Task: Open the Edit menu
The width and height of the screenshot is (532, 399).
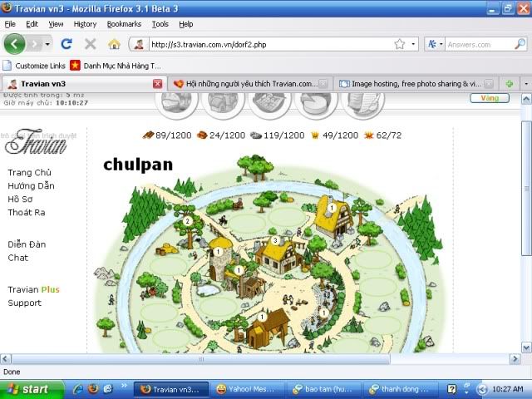Action: click(32, 24)
